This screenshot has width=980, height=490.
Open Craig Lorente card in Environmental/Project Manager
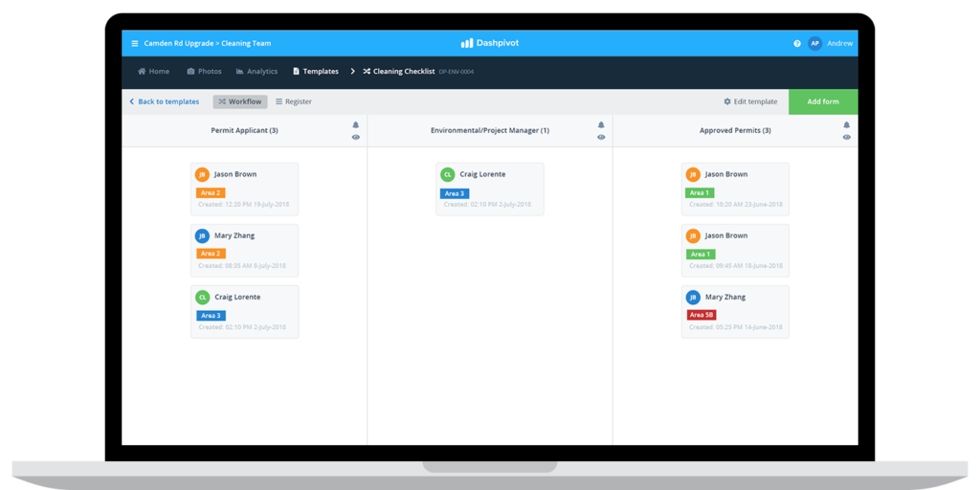pos(489,189)
